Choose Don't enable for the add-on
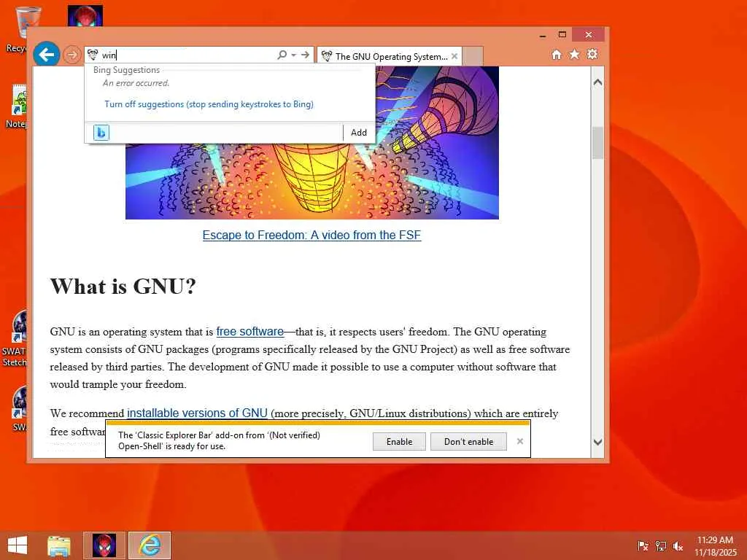The height and width of the screenshot is (560, 747). 468,441
